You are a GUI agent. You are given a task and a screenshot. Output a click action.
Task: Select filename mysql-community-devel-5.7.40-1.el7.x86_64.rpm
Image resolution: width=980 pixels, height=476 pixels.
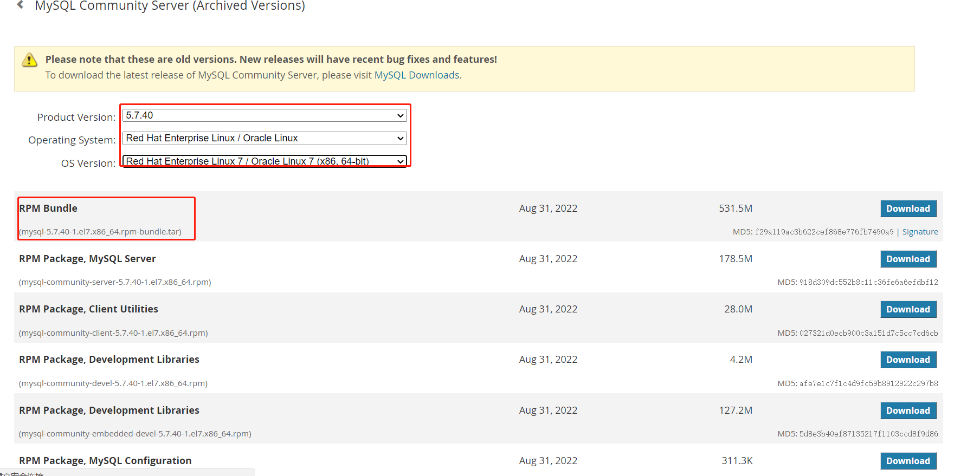point(113,383)
